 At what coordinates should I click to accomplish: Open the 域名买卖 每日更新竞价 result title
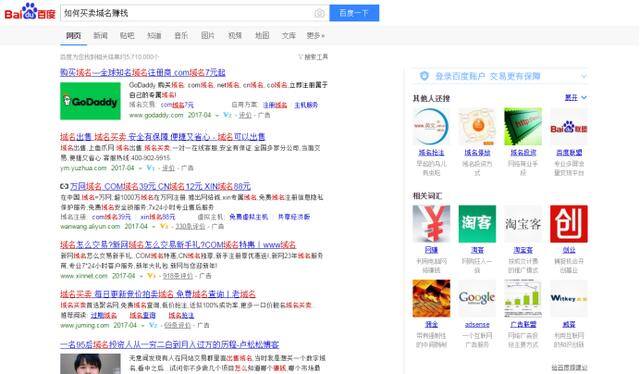(x=158, y=294)
